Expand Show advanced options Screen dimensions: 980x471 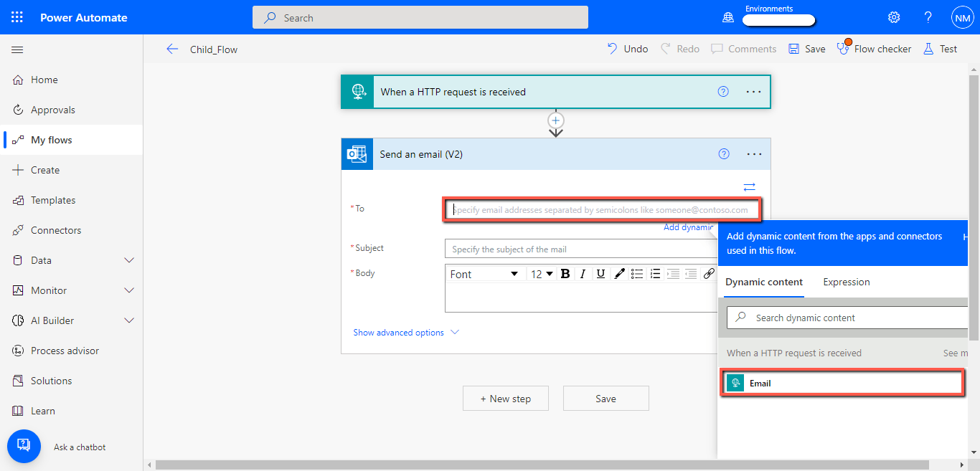[x=406, y=333]
